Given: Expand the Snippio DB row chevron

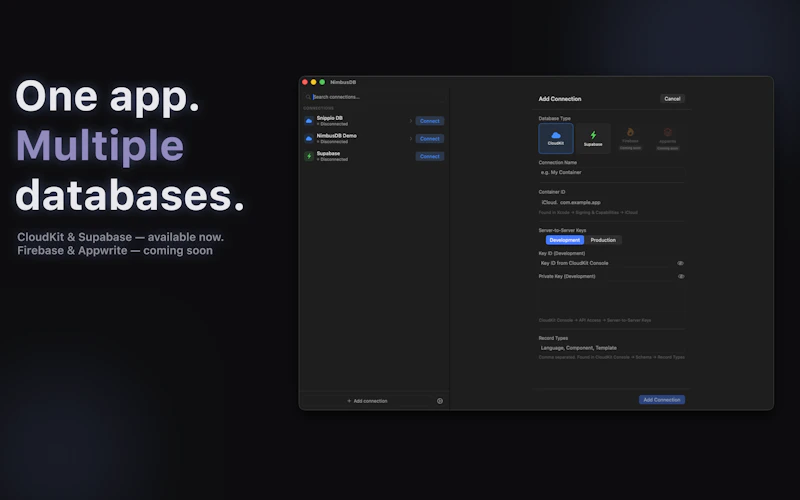Looking at the screenshot, I should pyautogui.click(x=411, y=121).
